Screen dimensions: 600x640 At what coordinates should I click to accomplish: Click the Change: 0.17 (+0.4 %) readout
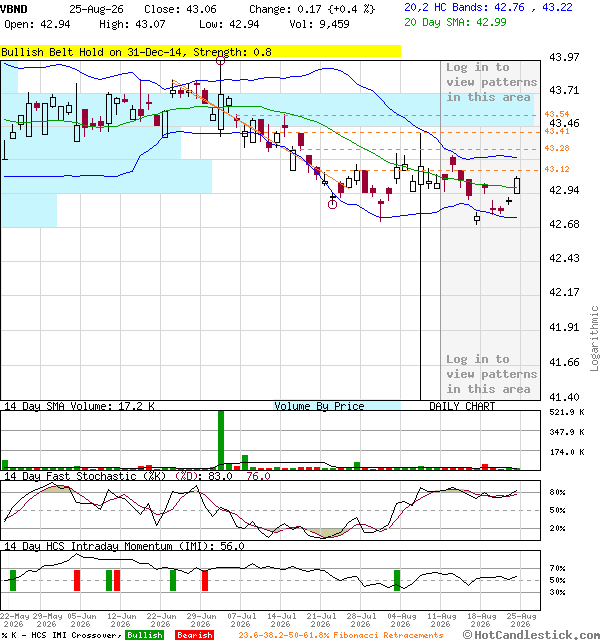(x=312, y=9)
